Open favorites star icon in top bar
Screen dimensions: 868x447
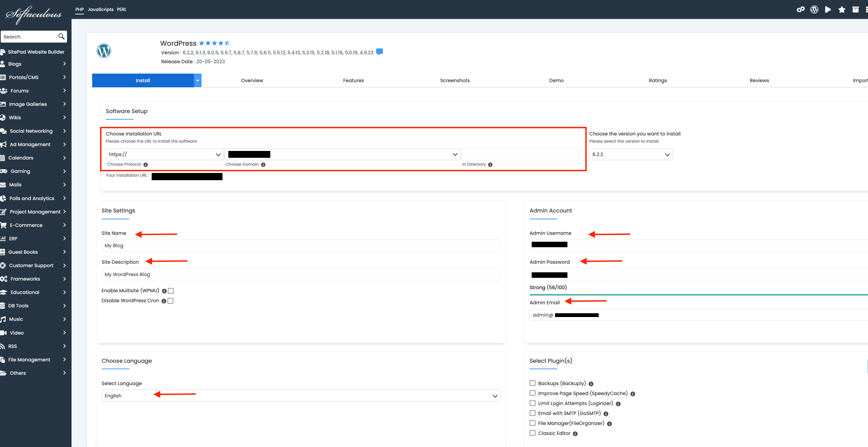[x=842, y=10]
